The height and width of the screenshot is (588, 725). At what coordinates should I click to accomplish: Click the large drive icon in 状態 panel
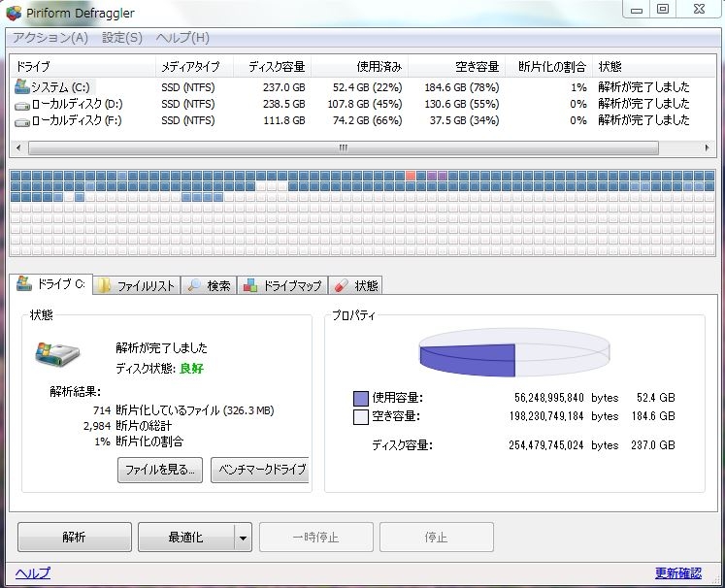57,354
